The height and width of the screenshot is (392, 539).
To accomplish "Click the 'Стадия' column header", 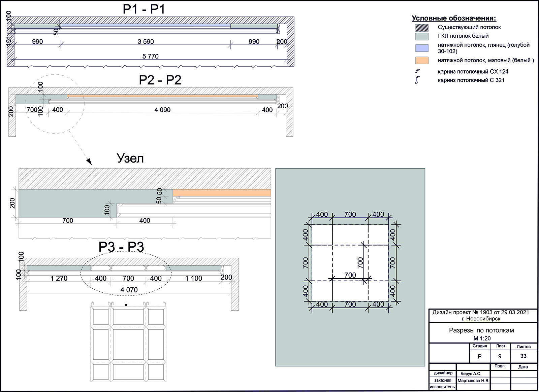I will (480, 346).
